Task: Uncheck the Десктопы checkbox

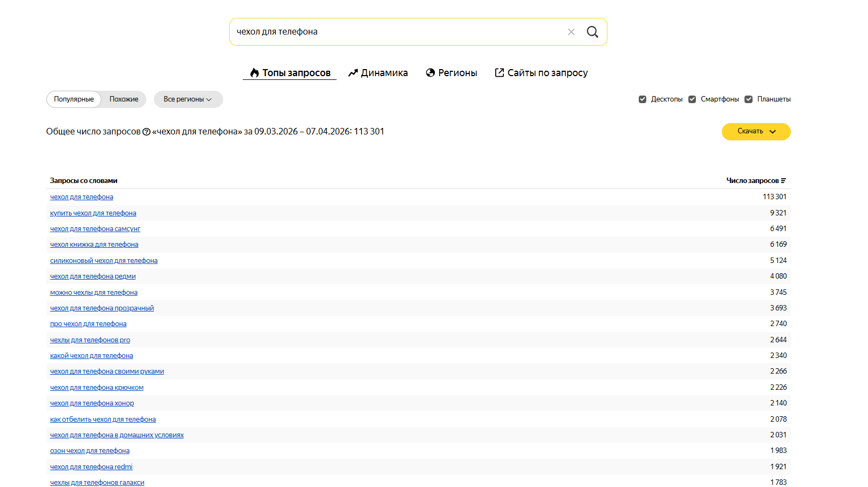Action: click(642, 99)
